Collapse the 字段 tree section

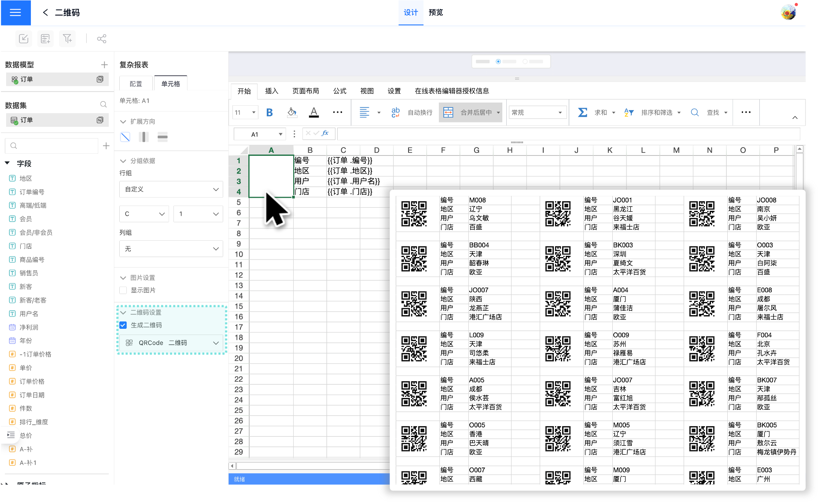tap(7, 163)
